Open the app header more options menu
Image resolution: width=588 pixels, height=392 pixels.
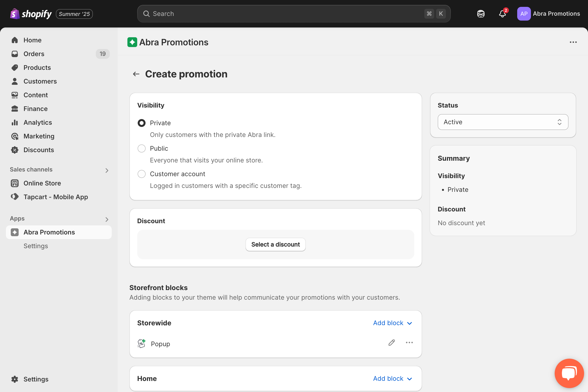point(573,42)
